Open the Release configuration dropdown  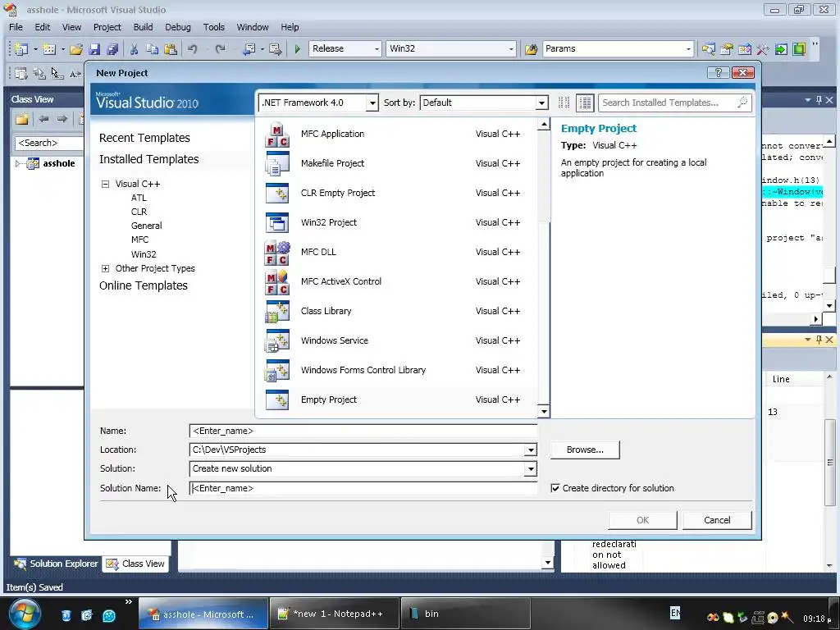(x=376, y=48)
